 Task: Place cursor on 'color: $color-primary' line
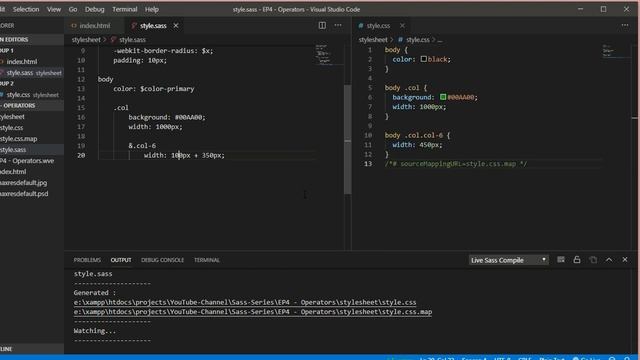click(153, 89)
